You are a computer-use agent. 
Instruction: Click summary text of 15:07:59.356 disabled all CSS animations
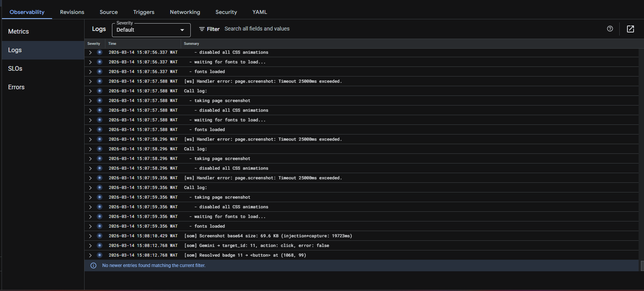(231, 207)
